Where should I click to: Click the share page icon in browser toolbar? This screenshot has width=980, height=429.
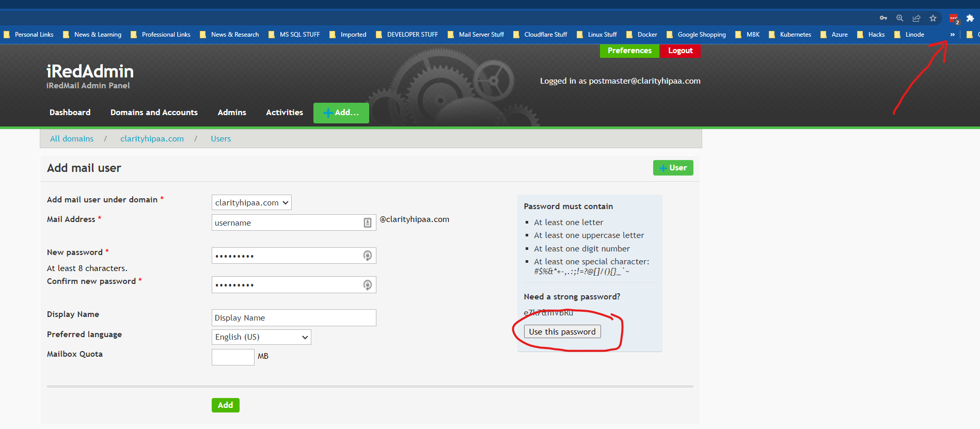(916, 18)
